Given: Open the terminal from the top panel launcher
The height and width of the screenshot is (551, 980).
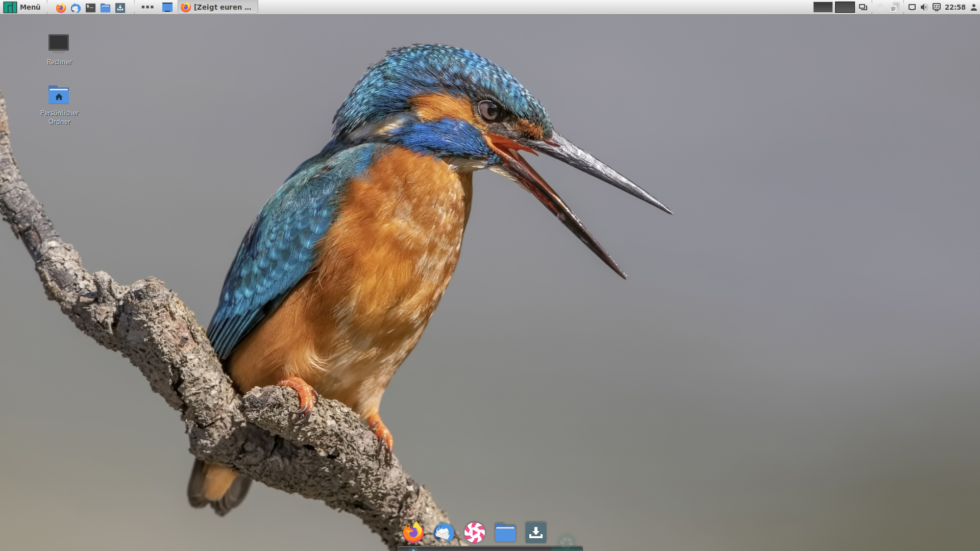Looking at the screenshot, I should [90, 8].
